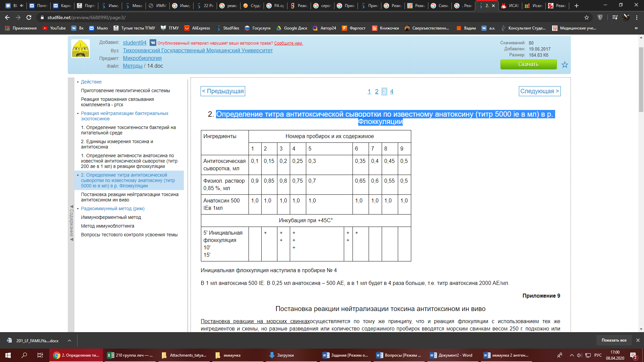
Task: Open Метод иммуноблоттинга contents item
Action: 107,226
